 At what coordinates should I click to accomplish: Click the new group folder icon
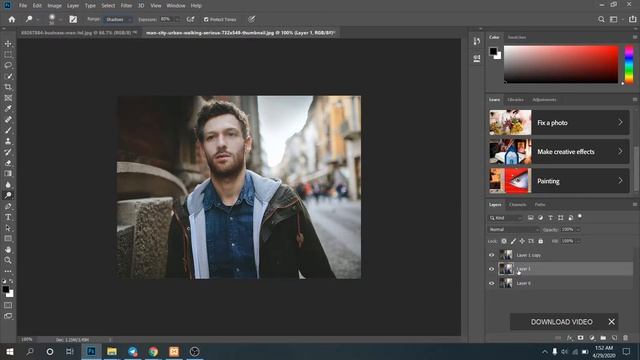(x=603, y=338)
